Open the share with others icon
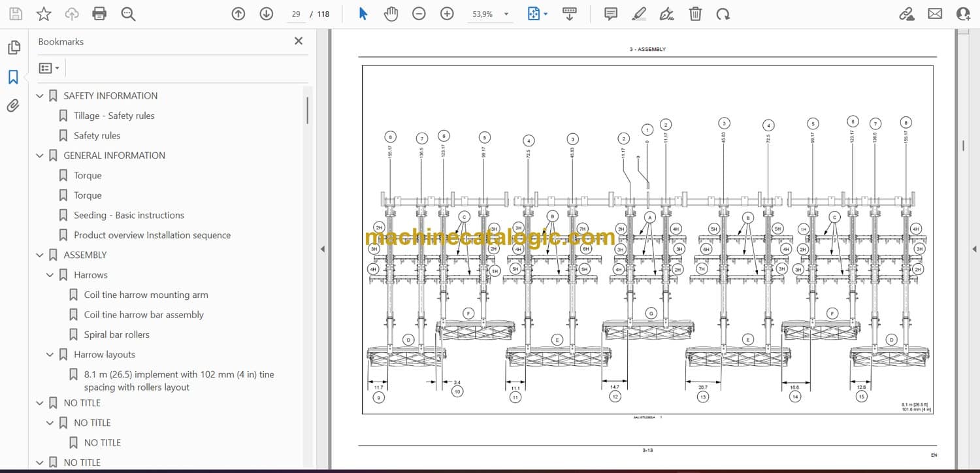 pyautogui.click(x=963, y=14)
